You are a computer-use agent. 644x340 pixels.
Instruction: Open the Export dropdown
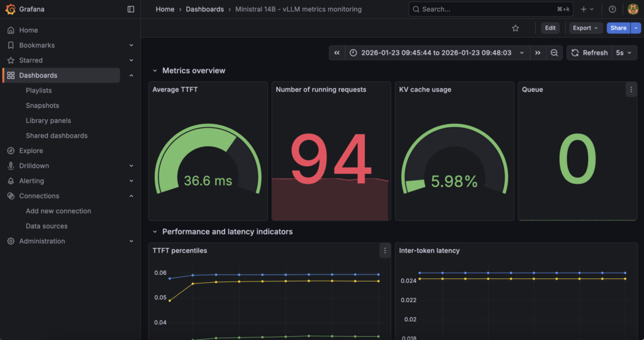[586, 28]
